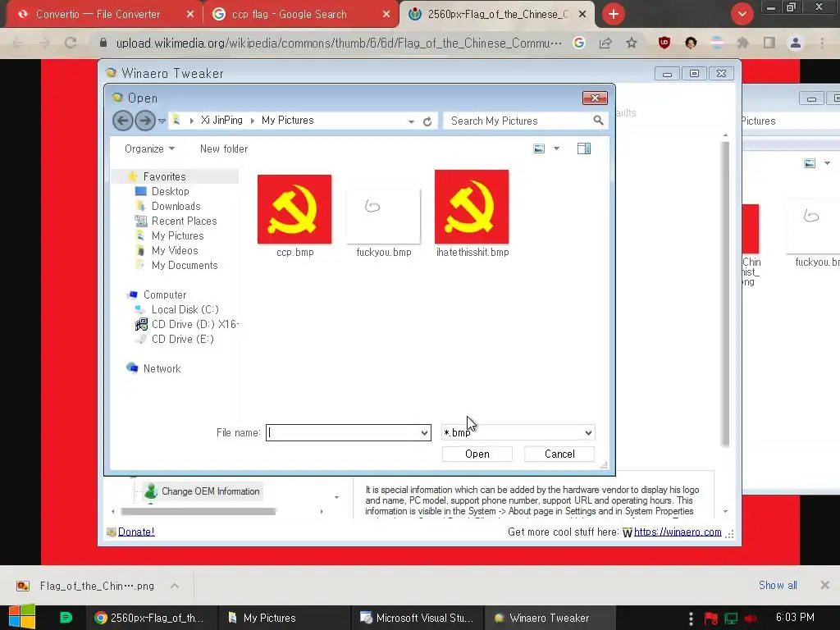Open recent locations arrow beside forward button
840x630 pixels.
162,121
